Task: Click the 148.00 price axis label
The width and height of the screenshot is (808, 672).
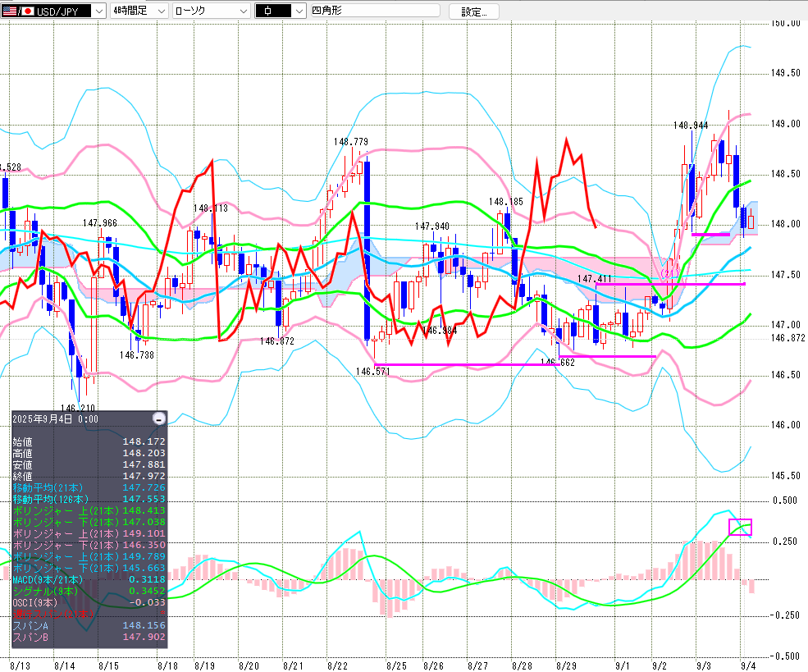Action: (785, 224)
